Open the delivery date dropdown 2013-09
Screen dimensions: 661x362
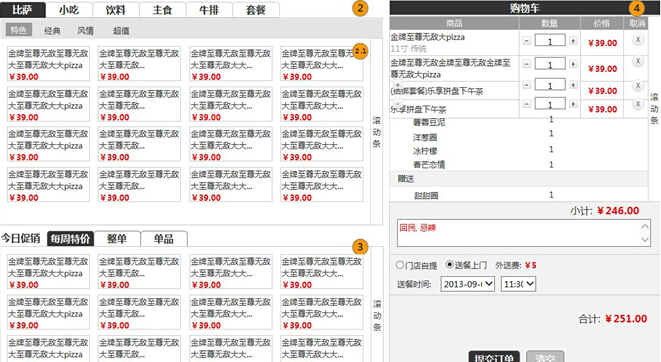(x=468, y=284)
